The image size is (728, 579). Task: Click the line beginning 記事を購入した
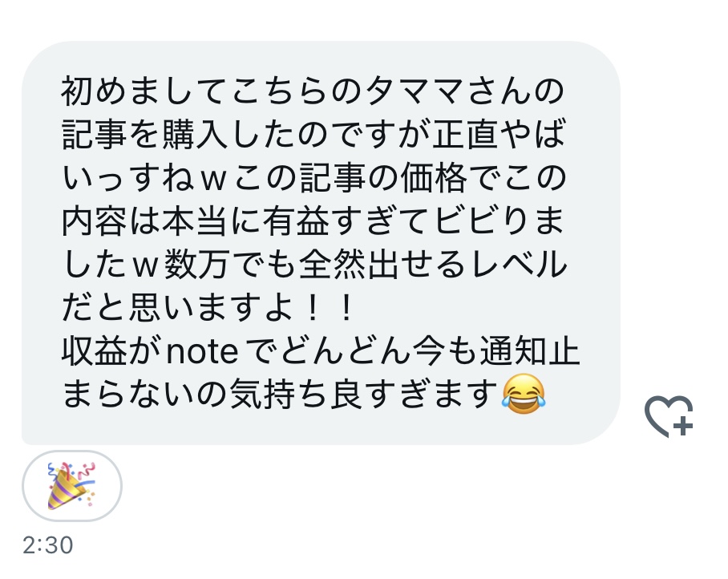tap(313, 134)
